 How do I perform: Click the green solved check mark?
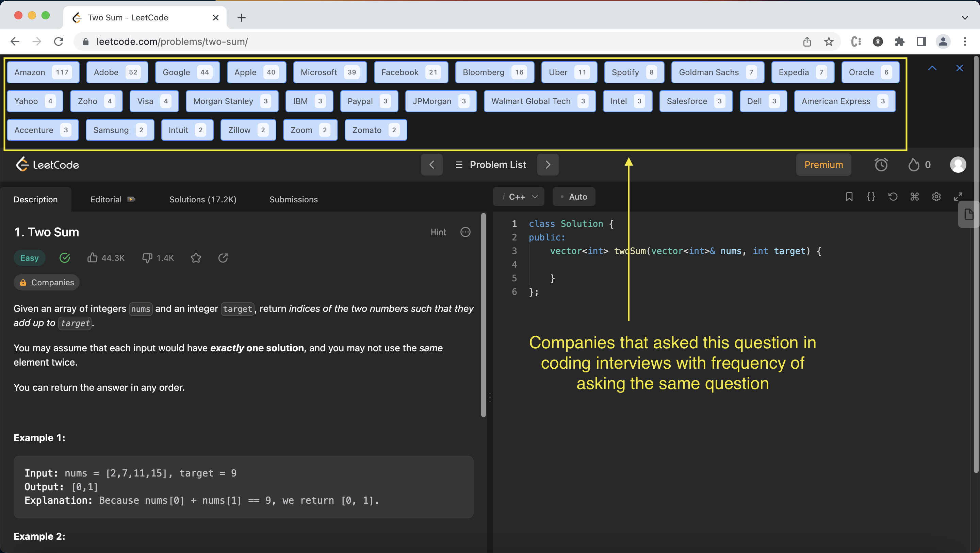click(x=65, y=258)
